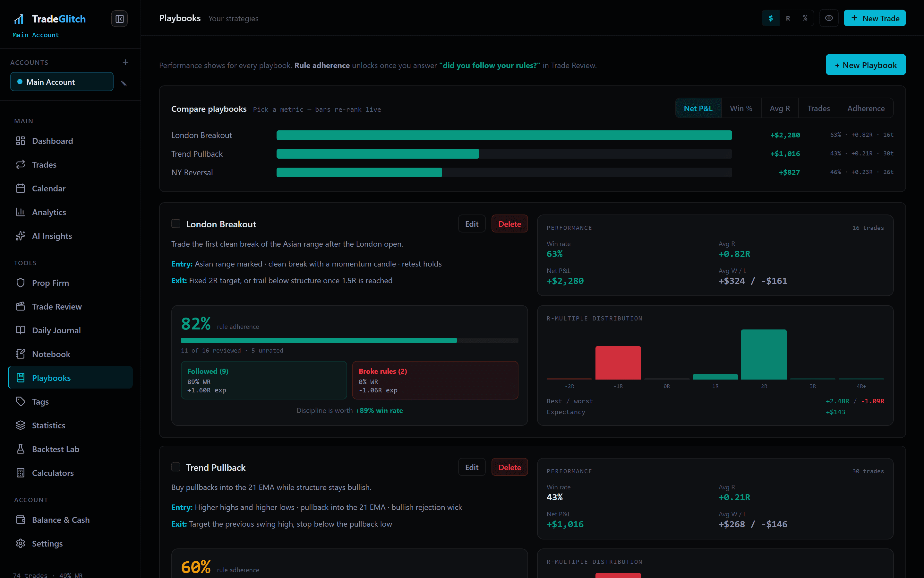The width and height of the screenshot is (924, 578).
Task: Click the Main Account subtitle under logo
Action: point(36,35)
